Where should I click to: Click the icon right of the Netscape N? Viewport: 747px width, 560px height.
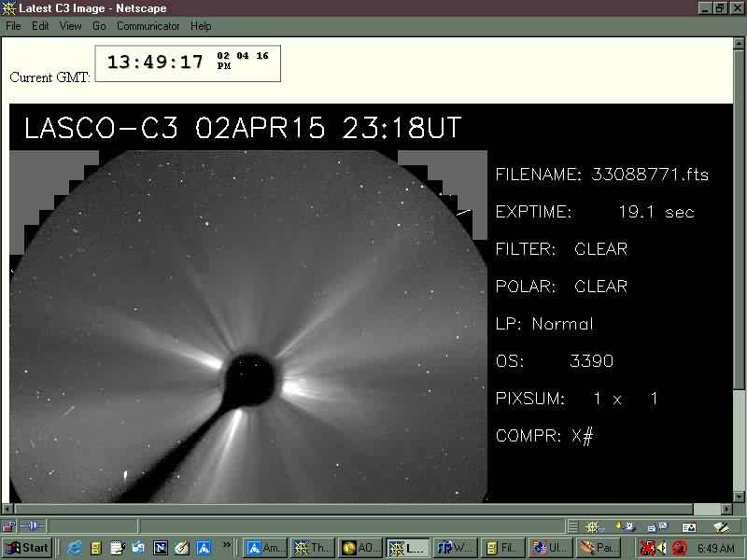click(182, 548)
